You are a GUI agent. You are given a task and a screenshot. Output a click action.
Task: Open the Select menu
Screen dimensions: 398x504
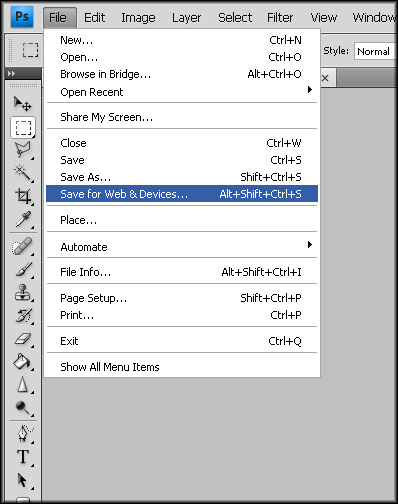click(x=235, y=18)
